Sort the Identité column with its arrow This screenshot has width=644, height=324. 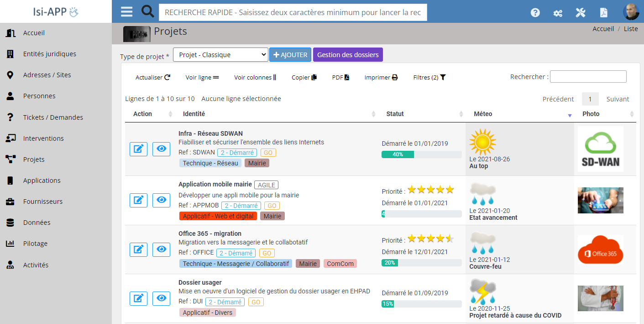click(x=374, y=114)
